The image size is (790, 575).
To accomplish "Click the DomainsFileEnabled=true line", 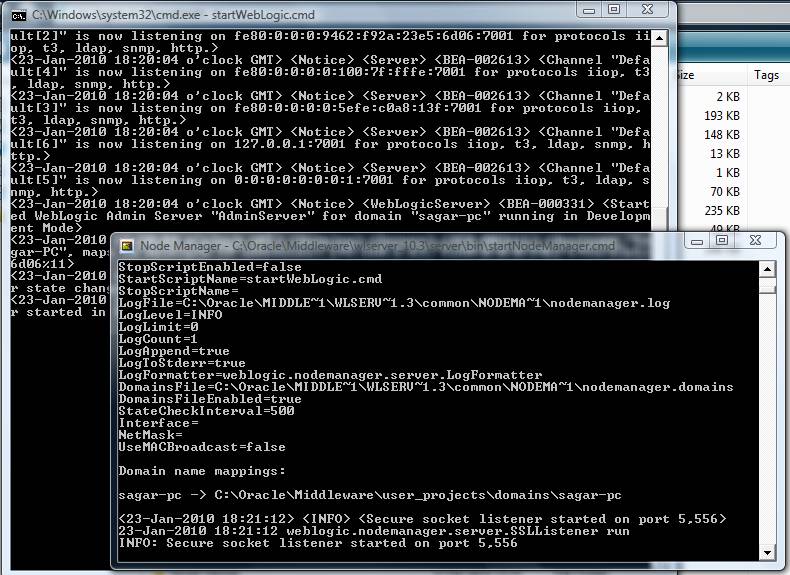I will 210,399.
